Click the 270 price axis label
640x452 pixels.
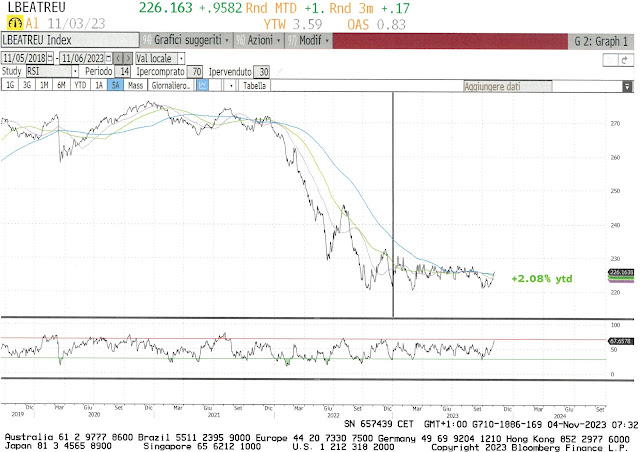615,124
